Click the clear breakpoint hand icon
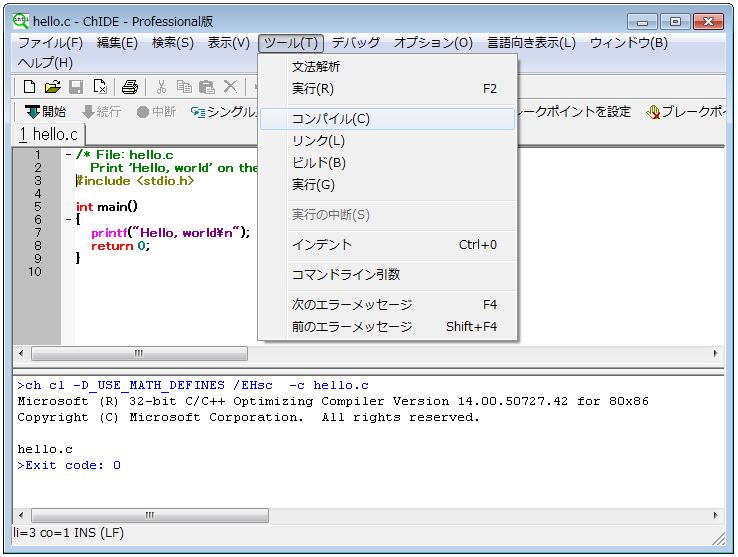Viewport: 738px width, 557px height. [654, 112]
